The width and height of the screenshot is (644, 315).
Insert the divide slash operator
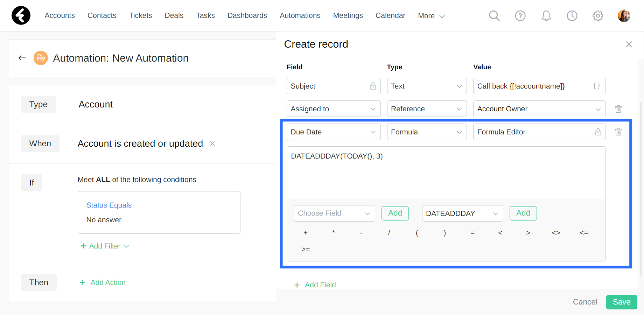(x=389, y=233)
